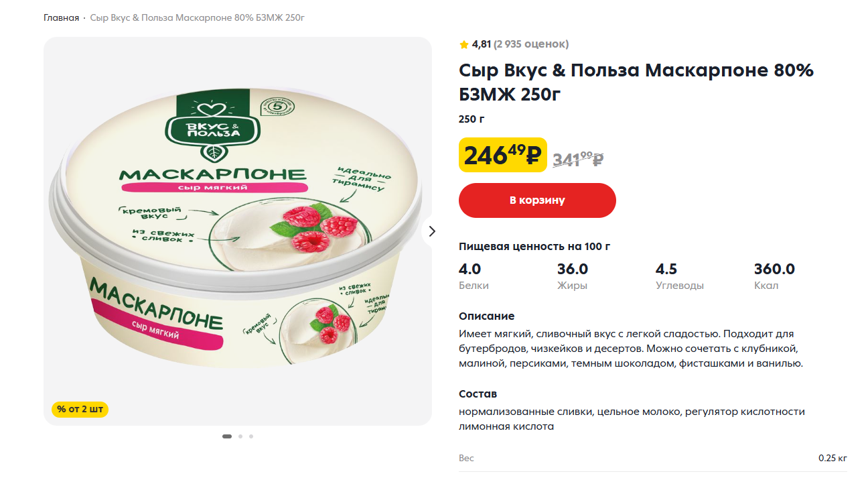Click the yellow star rating icon
The image size is (868, 480).
[464, 44]
